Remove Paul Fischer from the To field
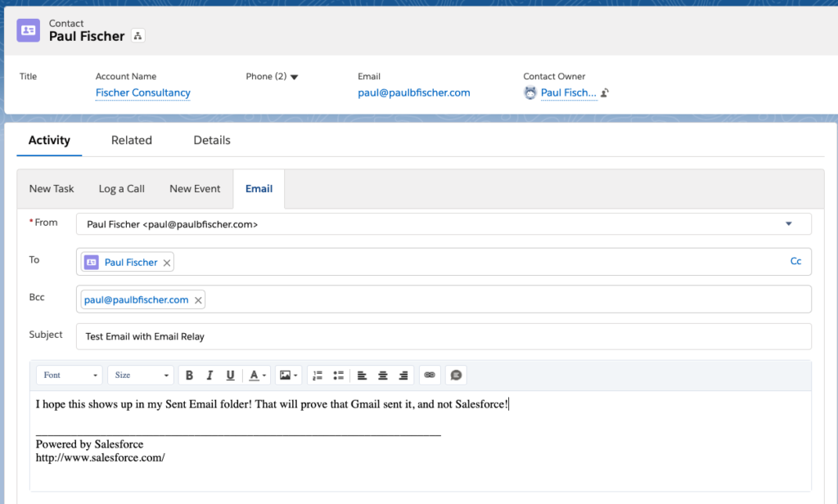The height and width of the screenshot is (504, 838). coord(166,262)
